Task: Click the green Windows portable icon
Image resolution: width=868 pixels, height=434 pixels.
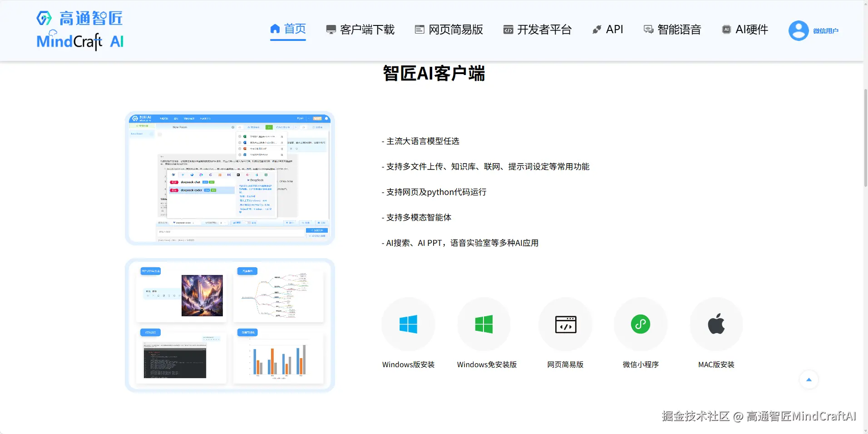Action: coord(484,324)
